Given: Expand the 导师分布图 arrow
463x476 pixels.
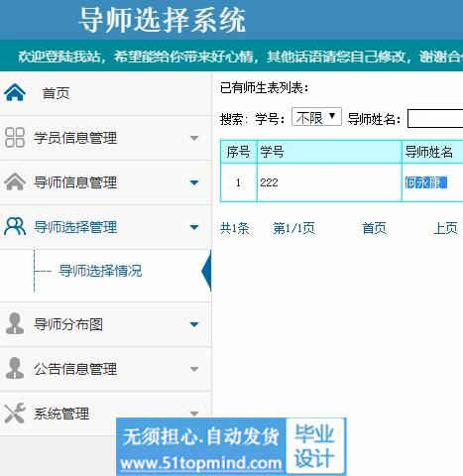Looking at the screenshot, I should click(194, 324).
